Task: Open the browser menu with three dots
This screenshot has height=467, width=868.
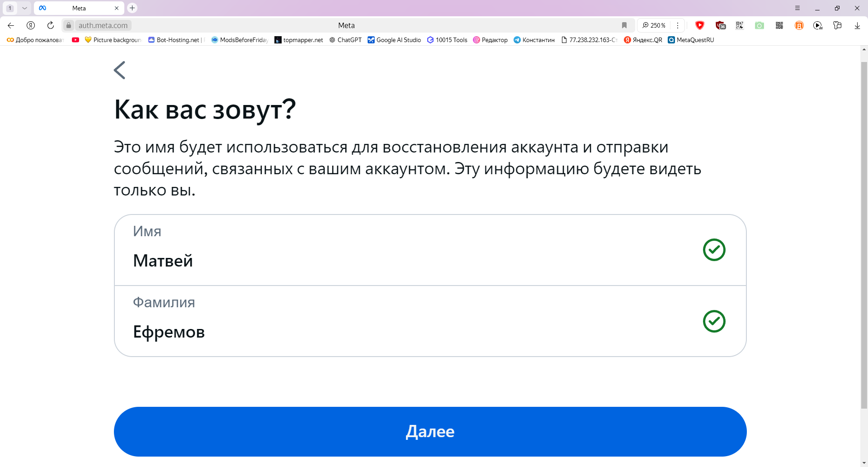Action: tap(678, 25)
